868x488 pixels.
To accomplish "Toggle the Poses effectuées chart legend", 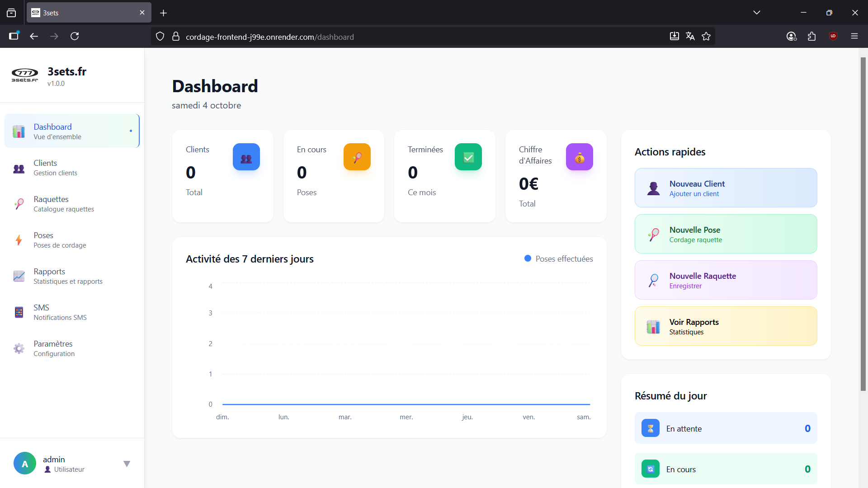I will (x=558, y=259).
